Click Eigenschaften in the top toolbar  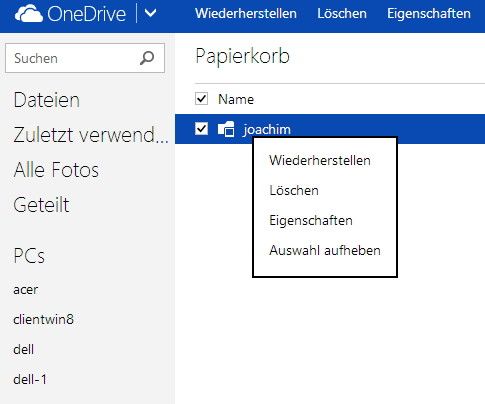point(429,14)
